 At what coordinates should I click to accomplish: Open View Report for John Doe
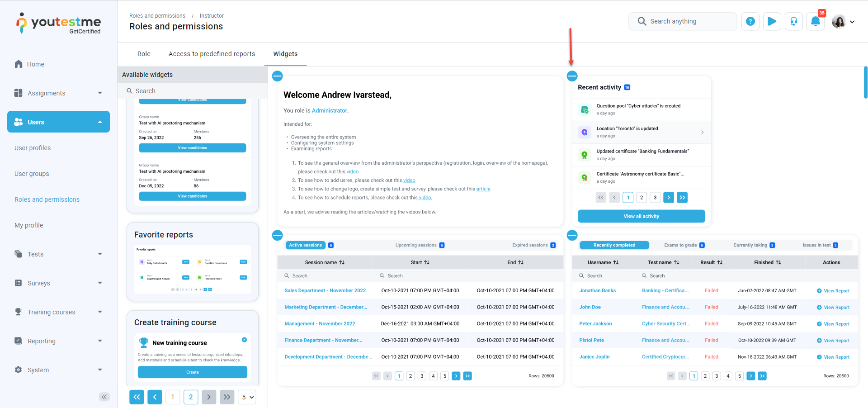[x=833, y=307]
